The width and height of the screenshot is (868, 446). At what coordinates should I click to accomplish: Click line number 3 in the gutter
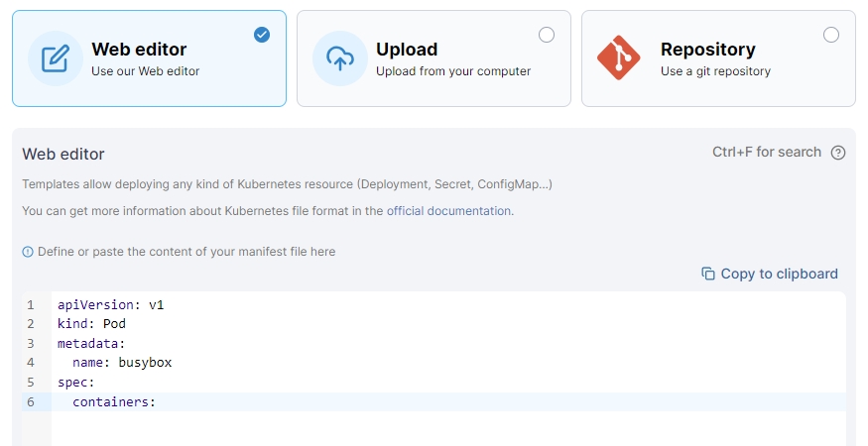(x=31, y=343)
